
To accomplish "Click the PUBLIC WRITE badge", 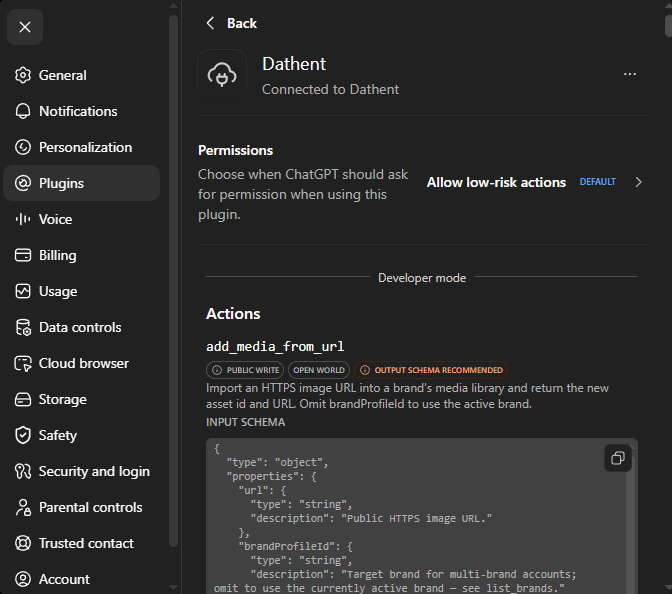I will point(245,370).
